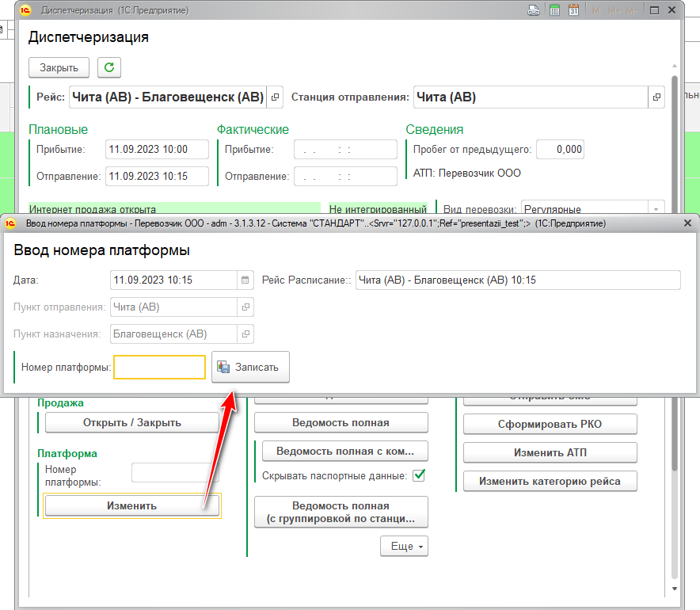
Task: Click the Сформировать РКО button
Action: pos(550,424)
